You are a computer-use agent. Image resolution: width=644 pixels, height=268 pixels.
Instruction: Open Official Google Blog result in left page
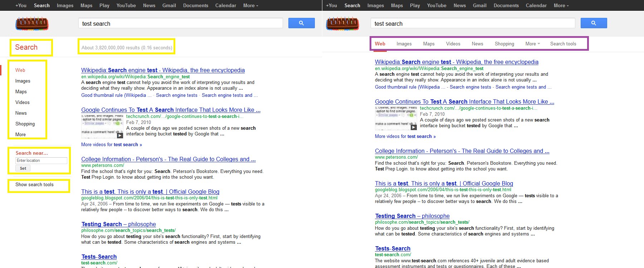[x=150, y=192]
